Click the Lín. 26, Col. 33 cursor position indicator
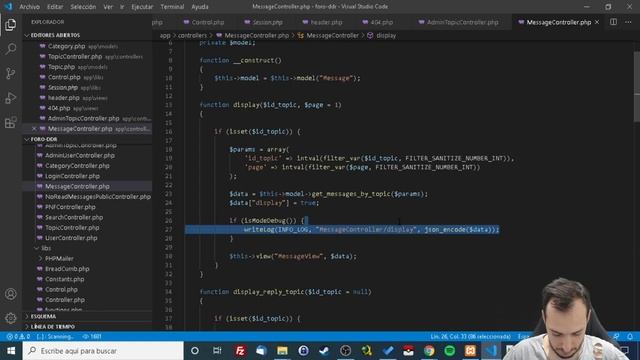Screen dimensions: 640x360 [470, 336]
